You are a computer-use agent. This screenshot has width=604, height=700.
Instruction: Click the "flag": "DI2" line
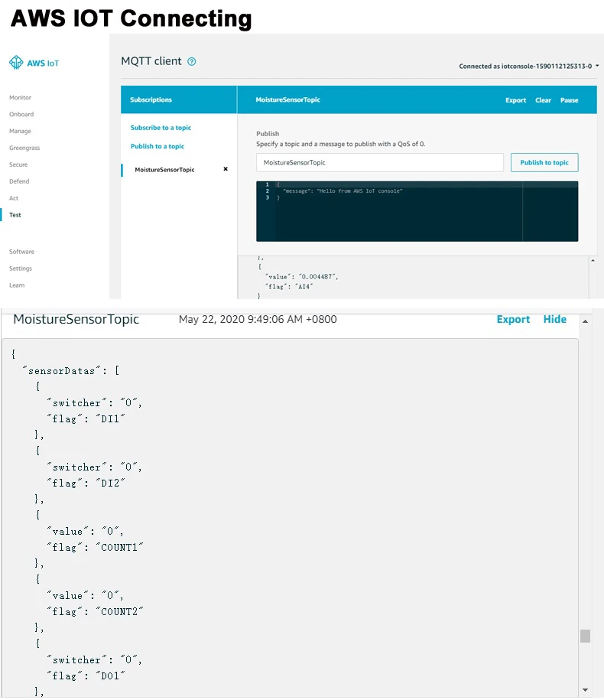point(86,483)
